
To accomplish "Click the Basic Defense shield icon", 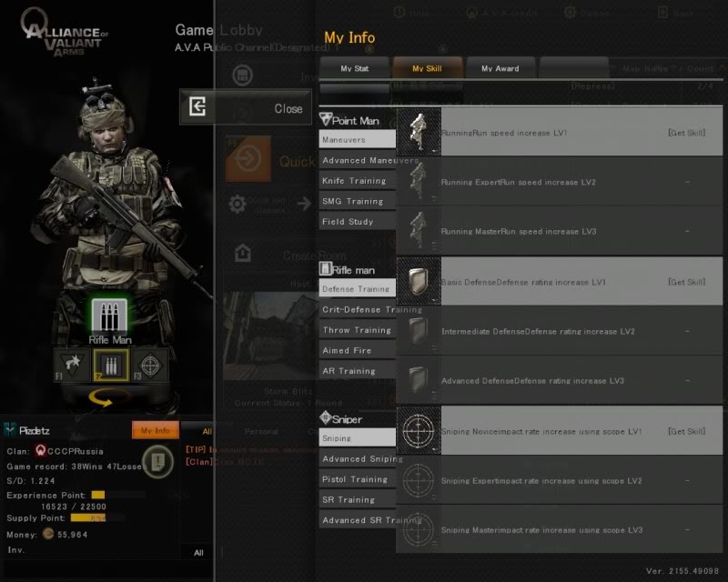I will pyautogui.click(x=419, y=281).
